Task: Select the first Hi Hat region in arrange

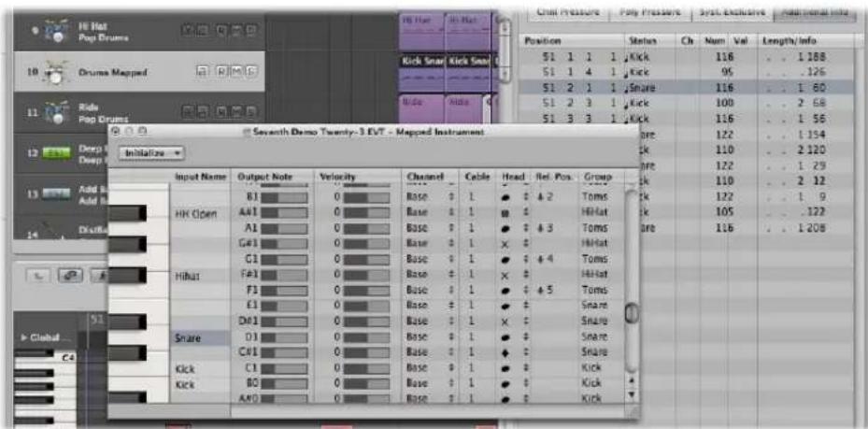Action: tap(421, 32)
